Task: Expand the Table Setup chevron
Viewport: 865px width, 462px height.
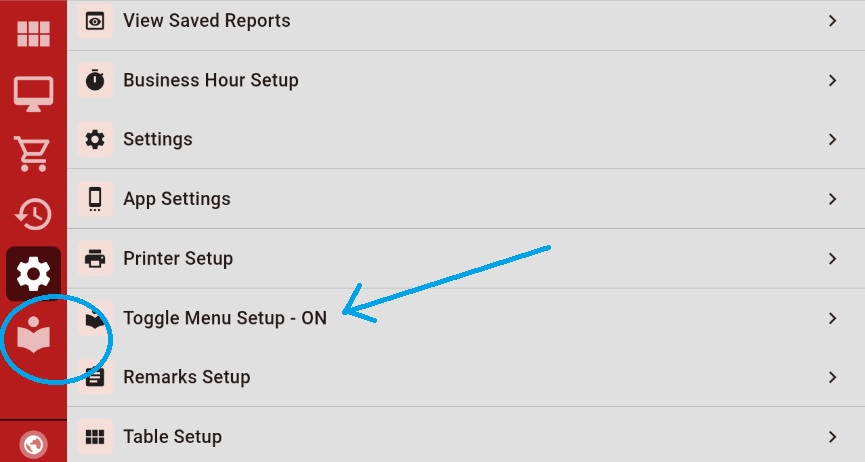Action: [832, 437]
